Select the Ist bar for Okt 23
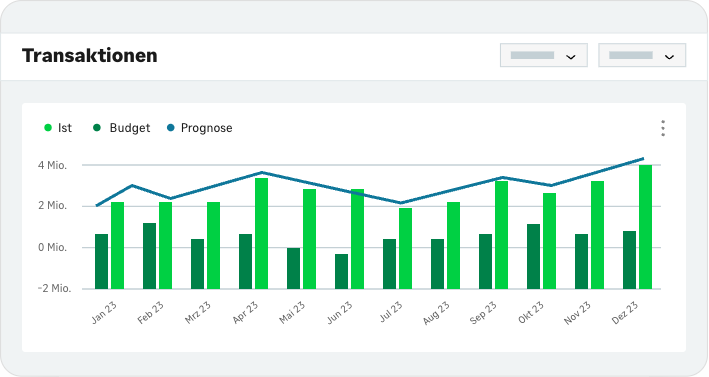The height and width of the screenshot is (377, 709). click(549, 241)
